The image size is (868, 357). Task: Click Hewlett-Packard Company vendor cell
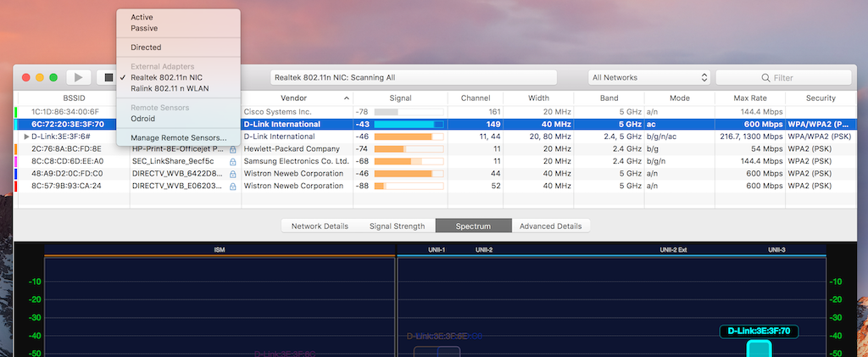tap(292, 149)
